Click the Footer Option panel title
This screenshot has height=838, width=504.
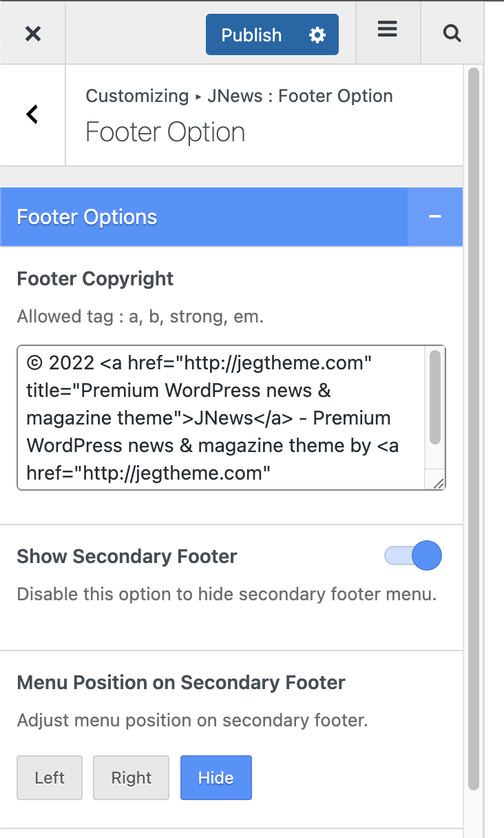(x=165, y=132)
